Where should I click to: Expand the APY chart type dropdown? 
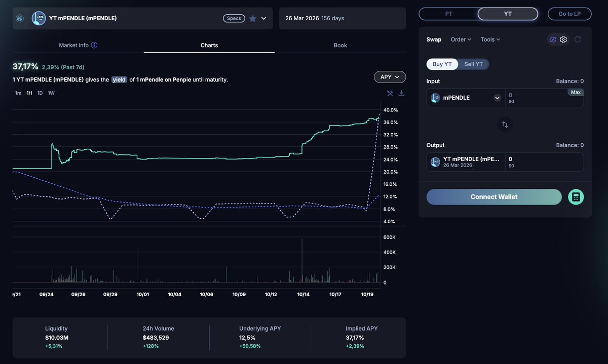[390, 77]
